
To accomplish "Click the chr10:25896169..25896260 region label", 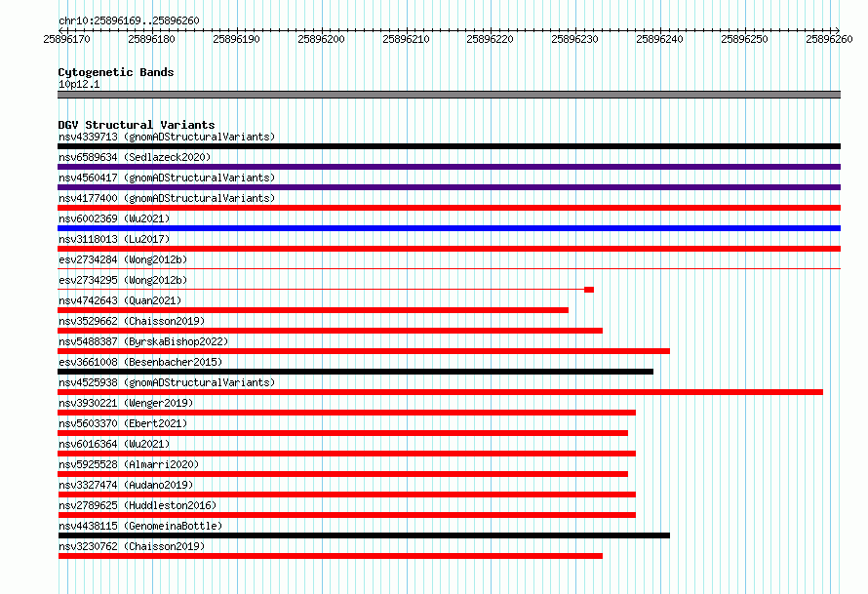I will point(129,20).
